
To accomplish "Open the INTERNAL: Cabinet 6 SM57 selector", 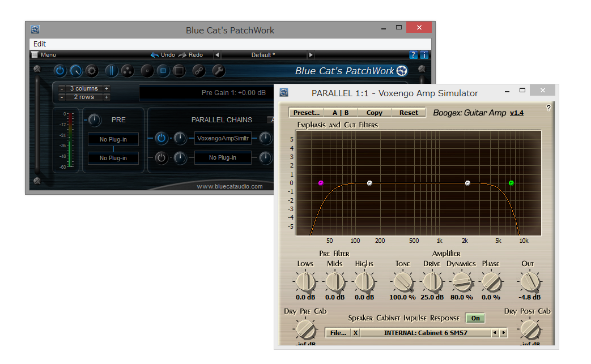I will click(426, 333).
